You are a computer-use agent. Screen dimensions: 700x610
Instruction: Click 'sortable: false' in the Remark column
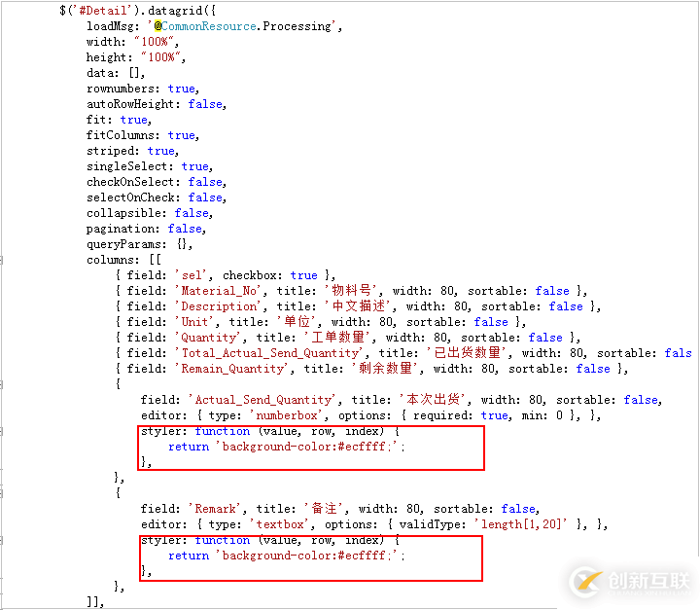(x=484, y=509)
